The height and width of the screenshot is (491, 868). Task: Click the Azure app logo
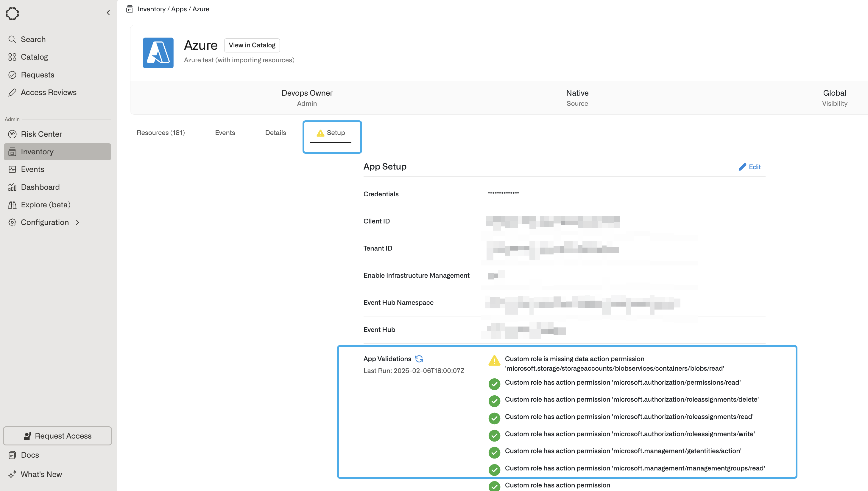pos(158,53)
